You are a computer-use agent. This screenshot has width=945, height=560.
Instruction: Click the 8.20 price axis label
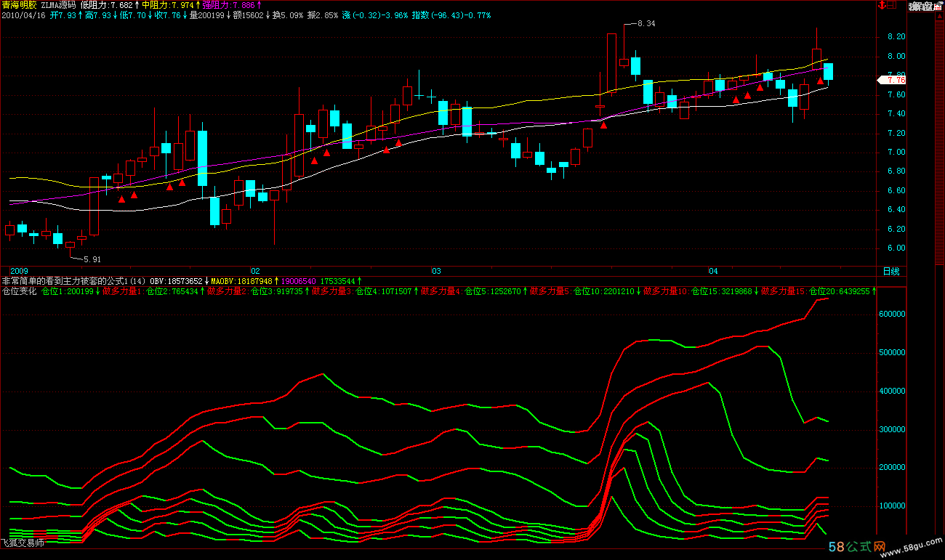pos(896,36)
